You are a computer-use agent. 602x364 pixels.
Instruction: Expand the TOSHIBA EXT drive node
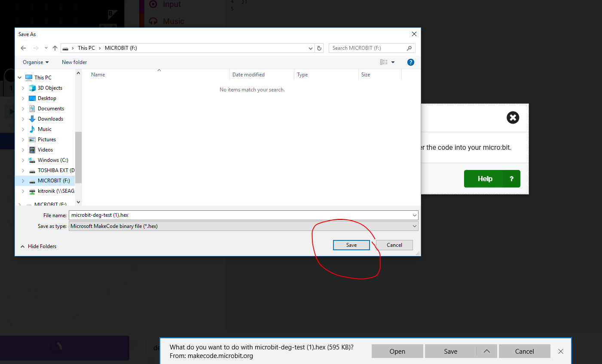pyautogui.click(x=24, y=170)
